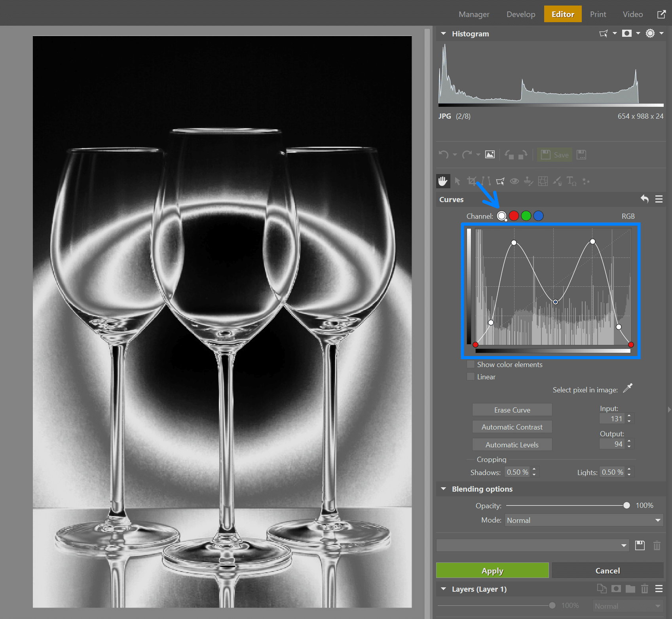Activate the Crop tool
This screenshot has width=672, height=619.
[472, 181]
